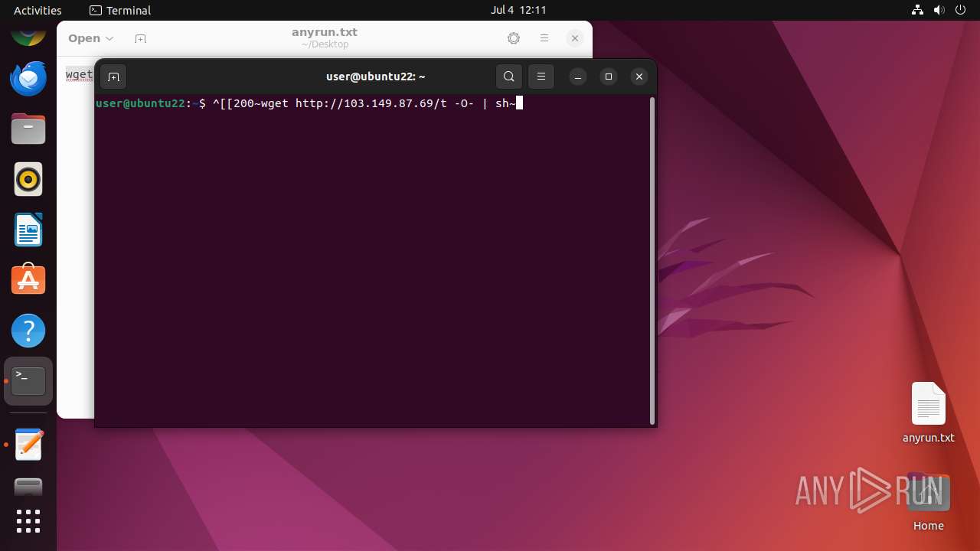The image size is (980, 551).
Task: Close the anyrun.txt text editor window
Action: click(575, 38)
